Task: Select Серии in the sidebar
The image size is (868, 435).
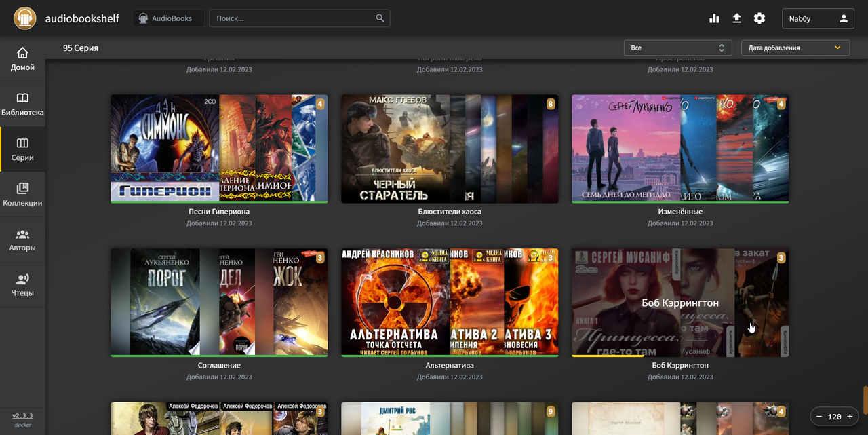Action: pos(22,149)
